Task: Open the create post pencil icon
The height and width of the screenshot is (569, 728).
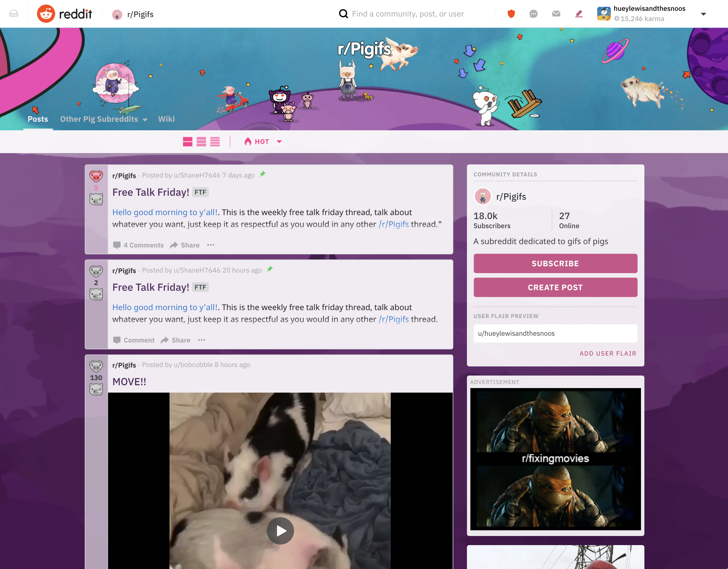Action: [579, 14]
